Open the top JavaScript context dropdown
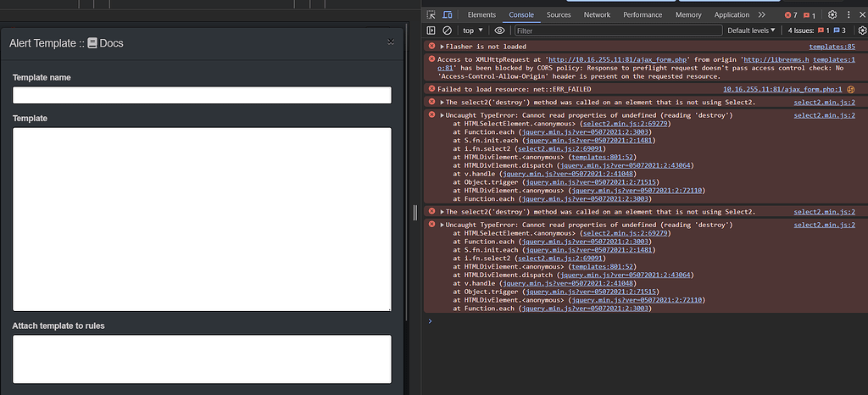Image resolution: width=868 pixels, height=395 pixels. 473,31
